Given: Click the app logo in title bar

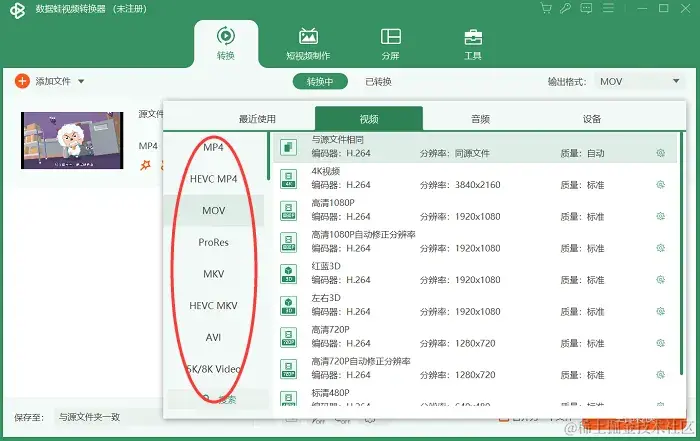Looking at the screenshot, I should 17,10.
